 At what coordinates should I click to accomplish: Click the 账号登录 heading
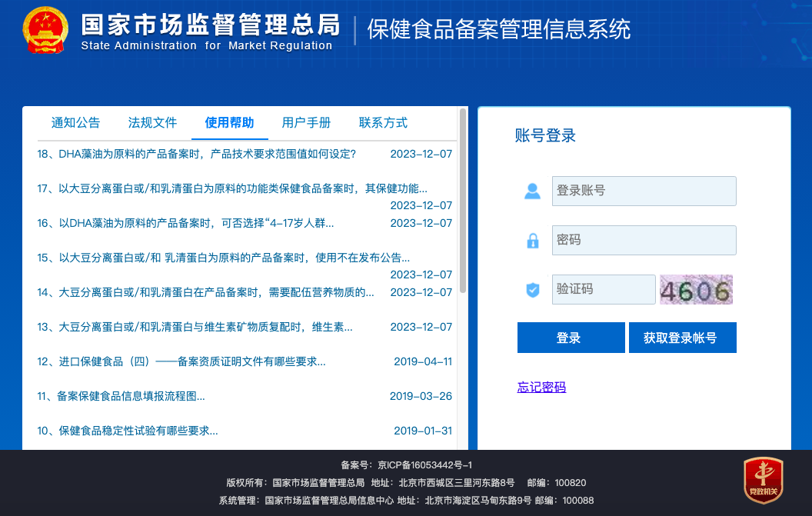pos(545,136)
